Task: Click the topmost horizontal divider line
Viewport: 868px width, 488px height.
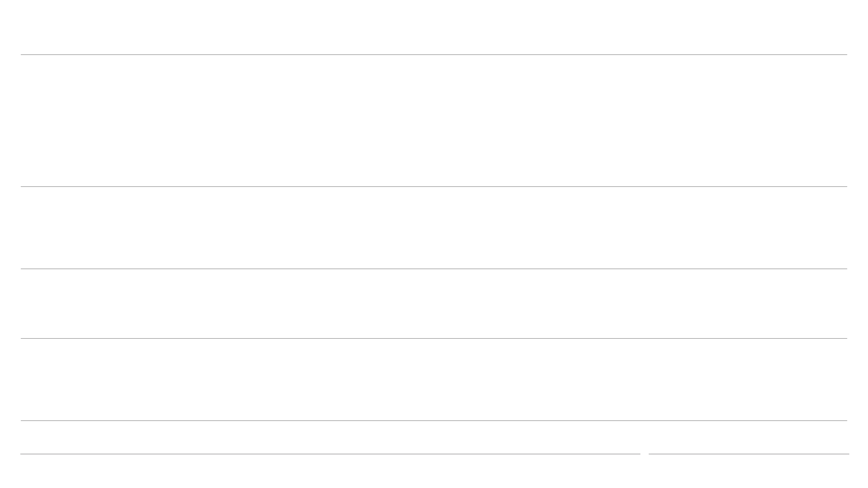Action: pyautogui.click(x=434, y=54)
